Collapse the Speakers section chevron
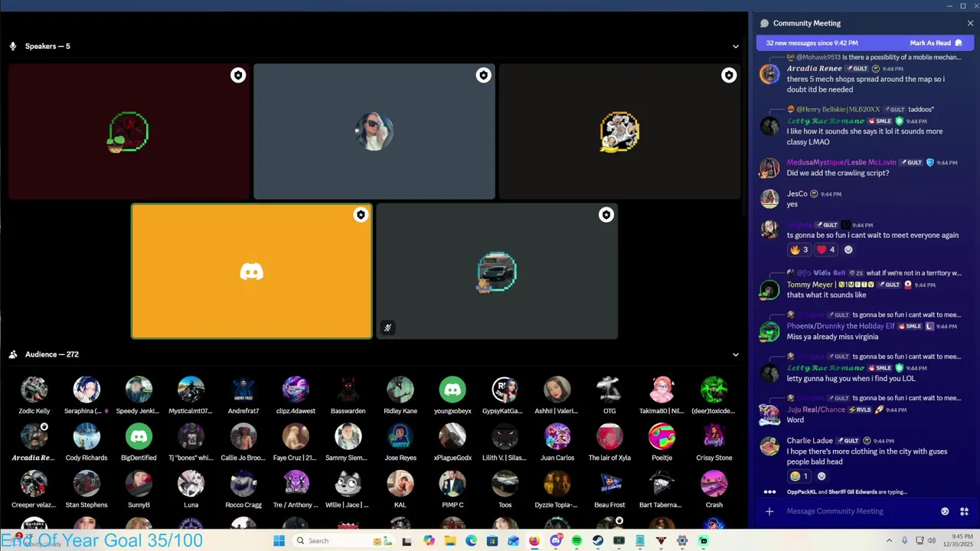 (736, 46)
